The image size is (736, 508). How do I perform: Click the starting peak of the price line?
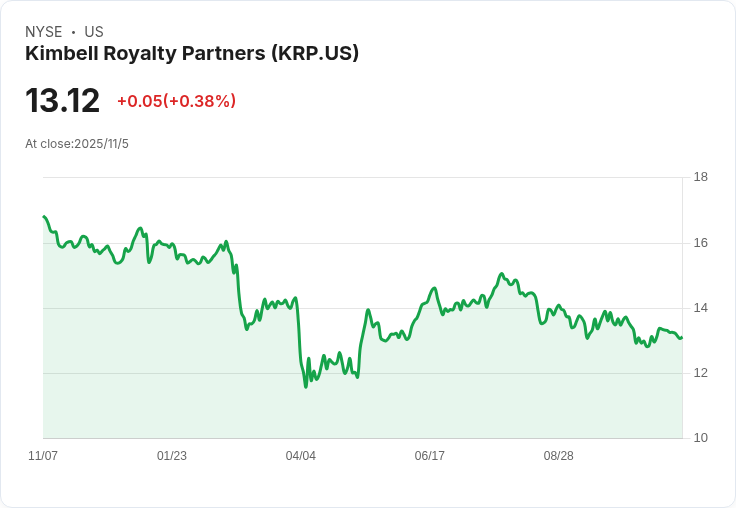44,216
